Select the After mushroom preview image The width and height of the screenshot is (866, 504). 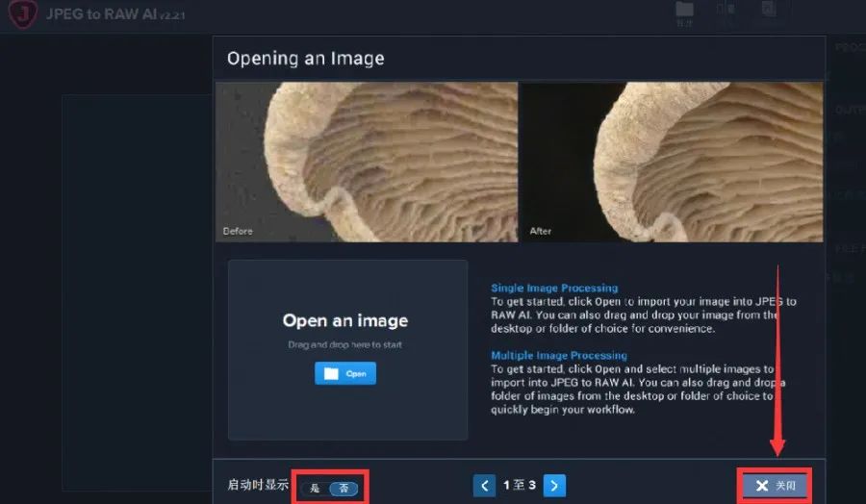(x=673, y=162)
